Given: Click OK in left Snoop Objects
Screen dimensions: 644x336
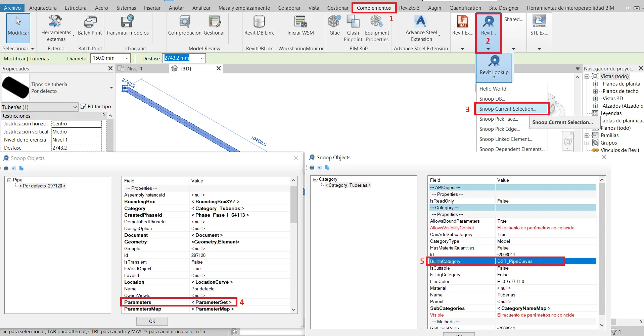Looking at the screenshot, I should 152,321.
